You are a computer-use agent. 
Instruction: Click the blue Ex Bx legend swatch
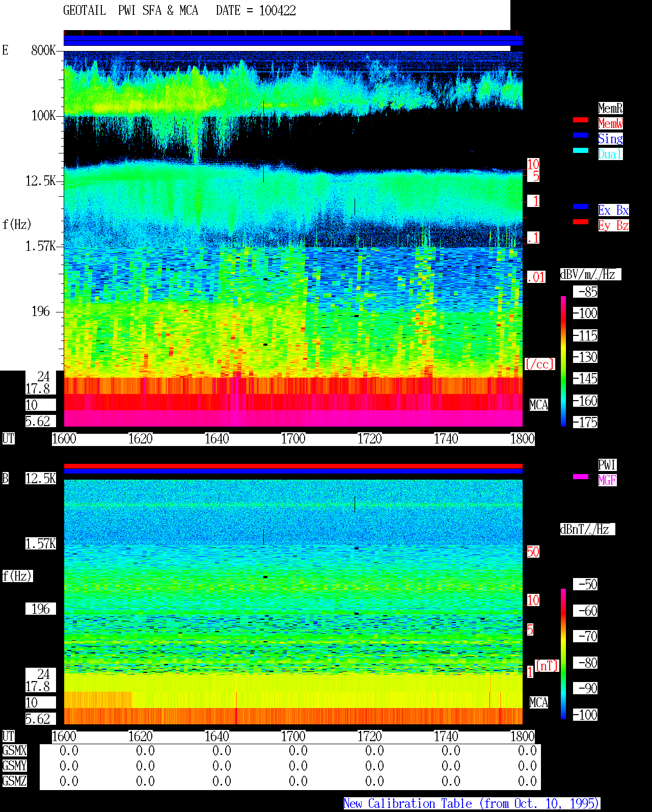581,206
